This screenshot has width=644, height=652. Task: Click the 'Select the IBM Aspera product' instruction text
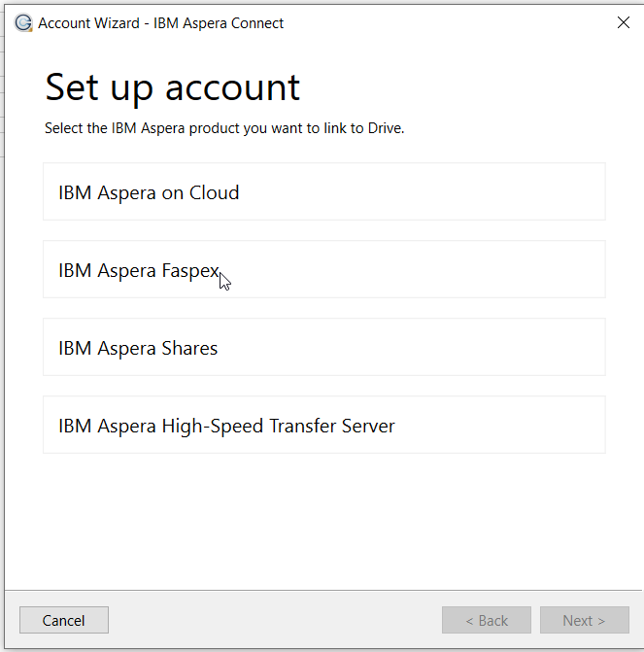click(224, 128)
